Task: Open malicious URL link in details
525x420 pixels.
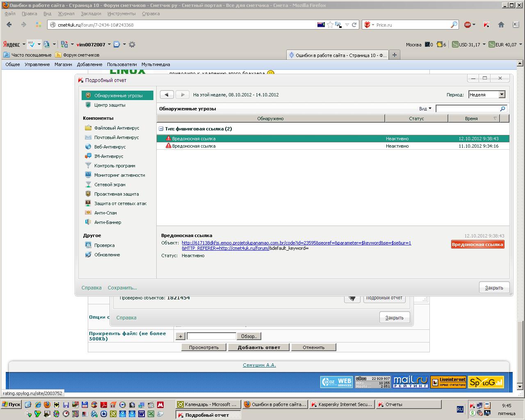Action: [296, 245]
